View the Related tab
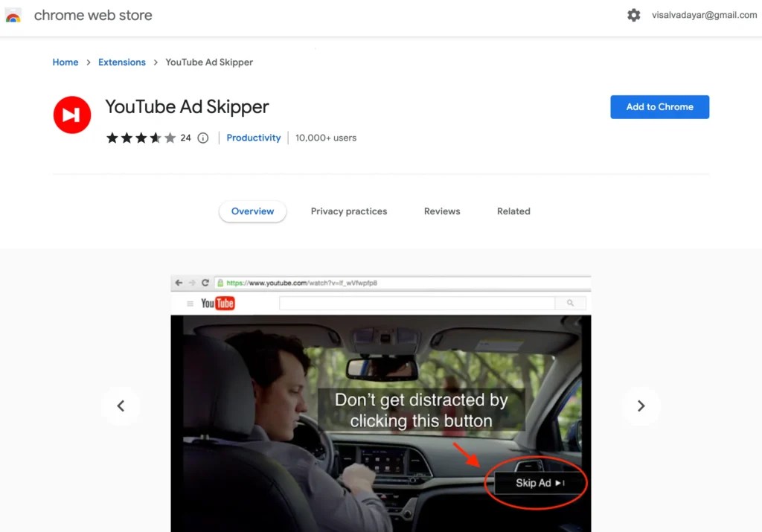The image size is (762, 532). coord(513,211)
